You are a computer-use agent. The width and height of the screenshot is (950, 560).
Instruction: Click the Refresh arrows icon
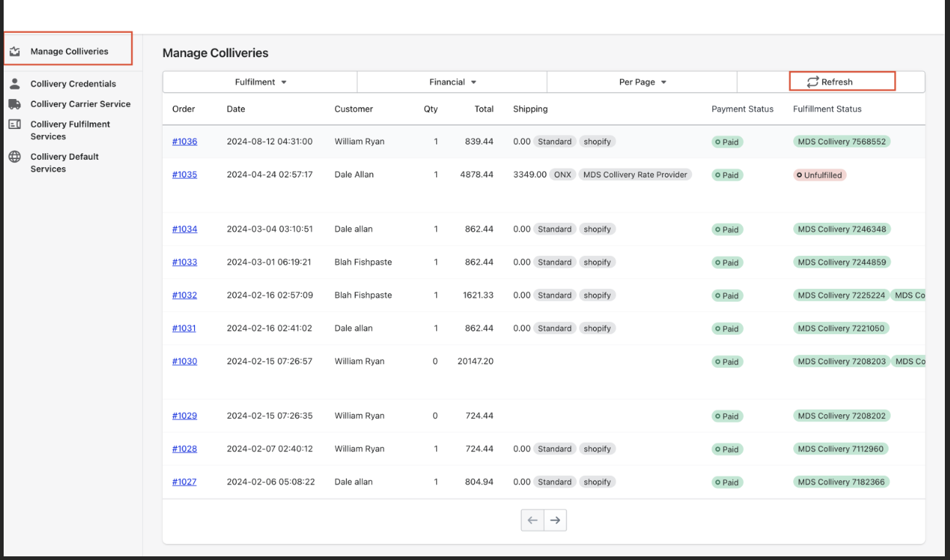coord(812,82)
